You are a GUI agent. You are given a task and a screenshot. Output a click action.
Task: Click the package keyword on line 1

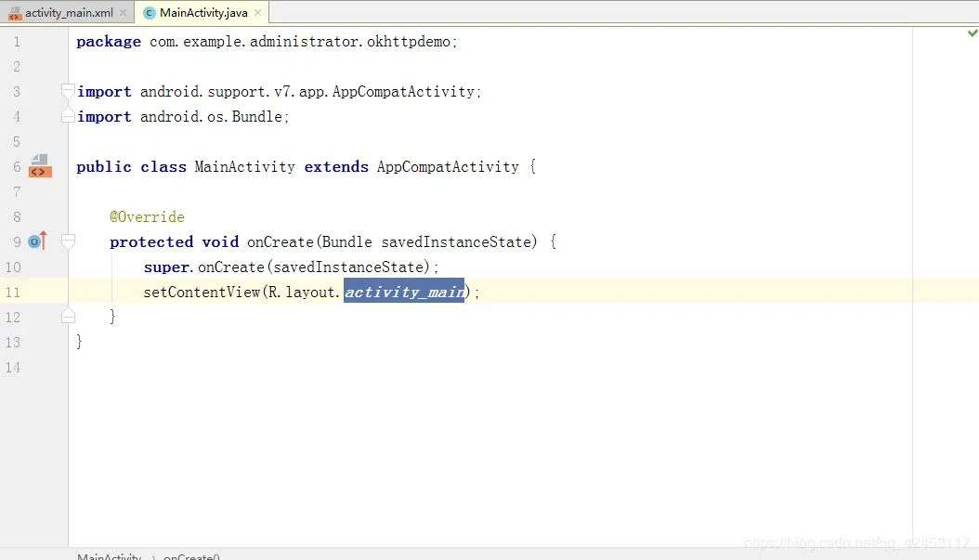[109, 42]
